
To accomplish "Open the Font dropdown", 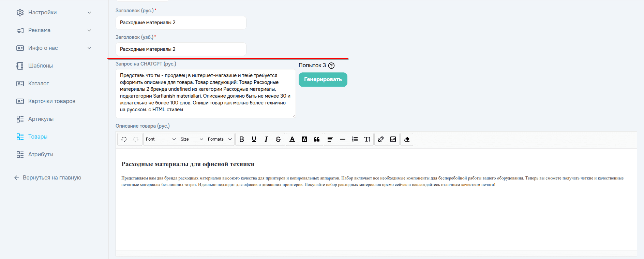I will click(161, 139).
